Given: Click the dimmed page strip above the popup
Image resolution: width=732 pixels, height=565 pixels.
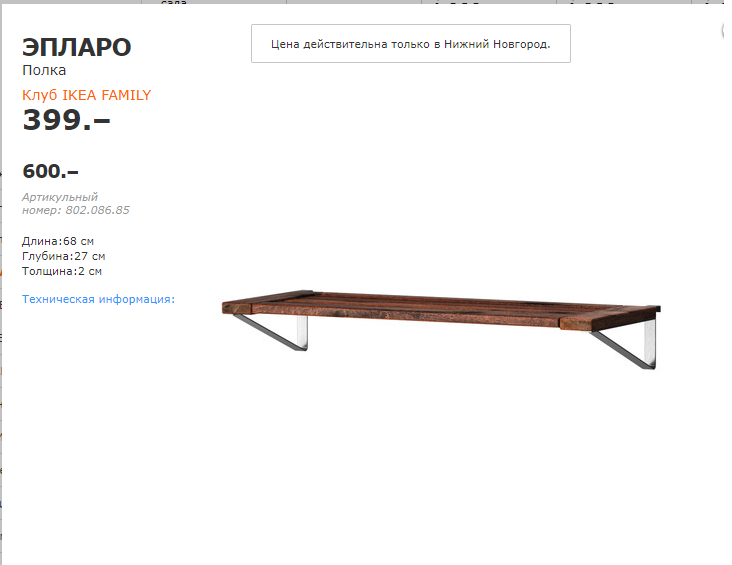Looking at the screenshot, I should tap(366, 2).
